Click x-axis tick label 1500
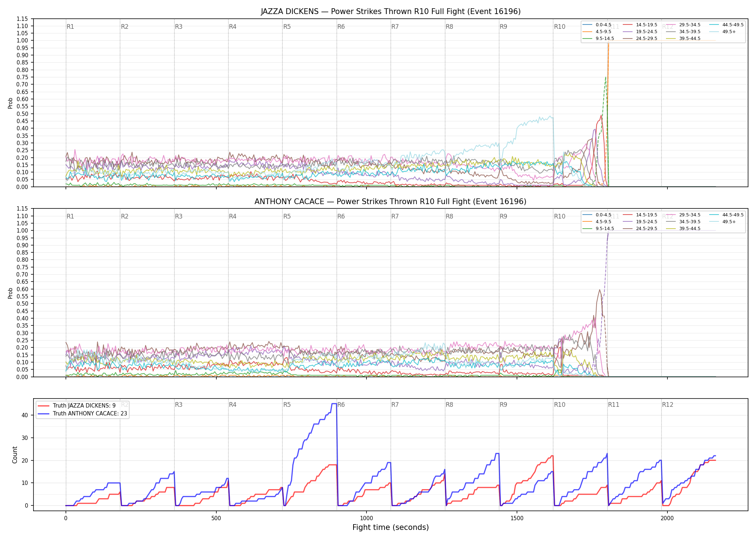The width and height of the screenshot is (756, 540). pyautogui.click(x=517, y=518)
